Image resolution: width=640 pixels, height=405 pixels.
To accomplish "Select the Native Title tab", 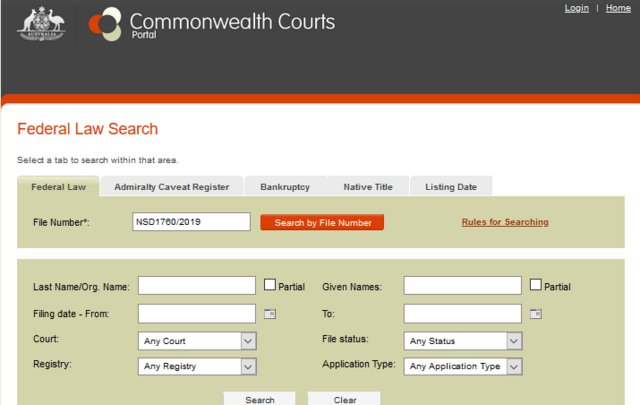I will click(x=368, y=187).
